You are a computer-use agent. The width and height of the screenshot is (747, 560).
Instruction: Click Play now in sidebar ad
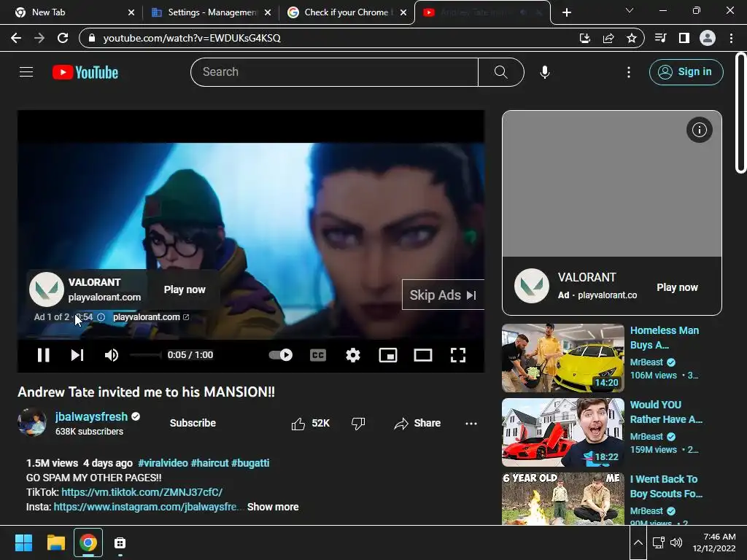[x=677, y=287]
